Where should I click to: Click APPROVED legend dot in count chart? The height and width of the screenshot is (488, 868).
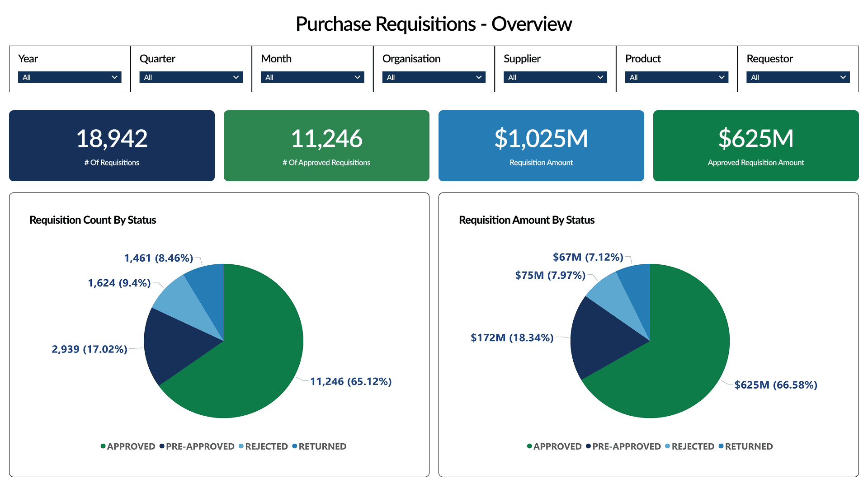point(103,446)
